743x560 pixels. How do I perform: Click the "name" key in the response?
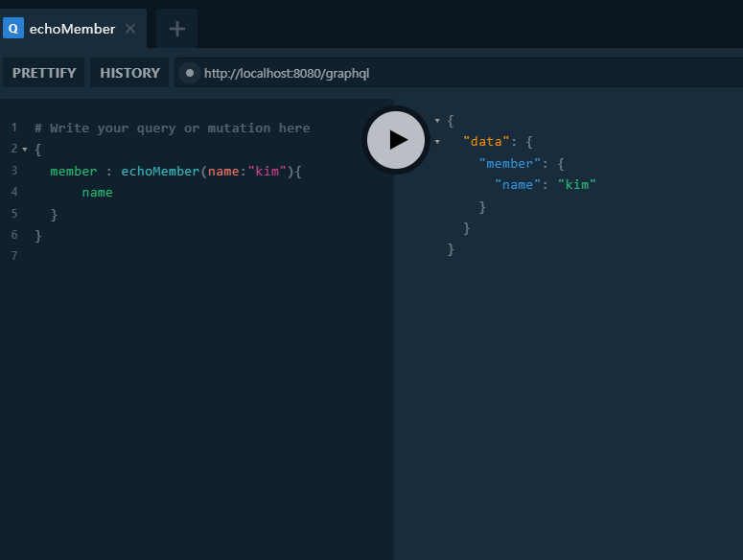point(518,185)
